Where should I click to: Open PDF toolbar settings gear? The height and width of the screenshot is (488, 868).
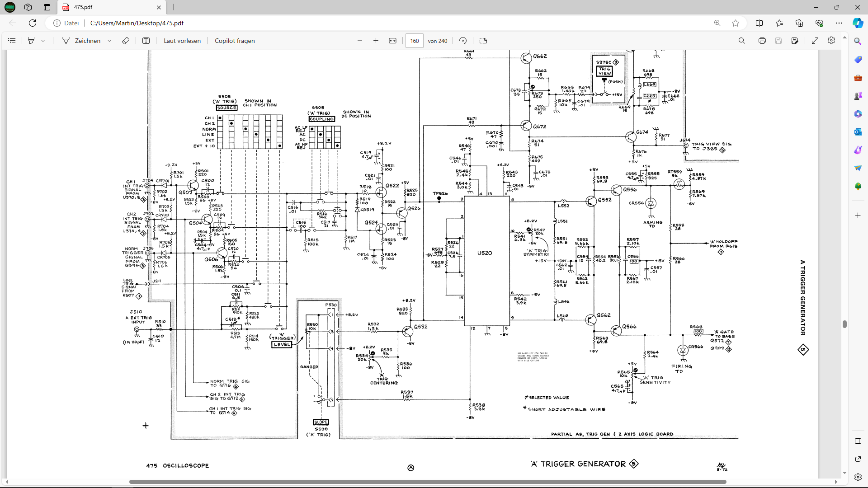coord(831,41)
